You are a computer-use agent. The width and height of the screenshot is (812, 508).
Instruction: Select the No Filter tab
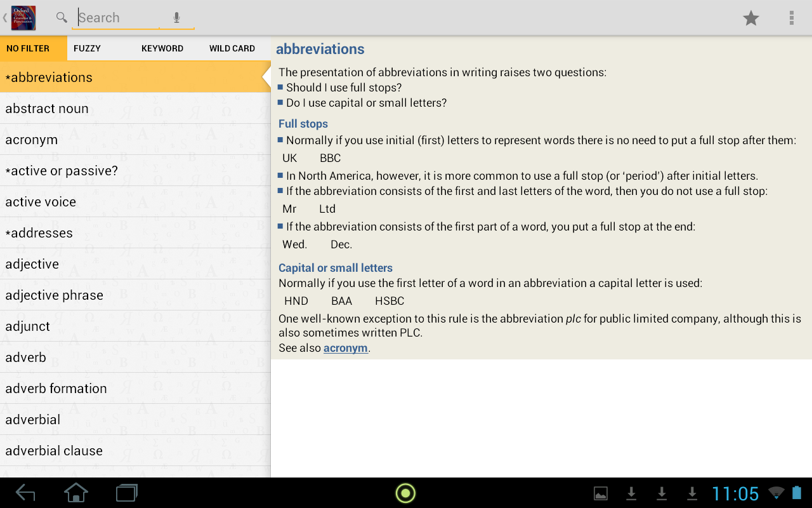tap(28, 48)
